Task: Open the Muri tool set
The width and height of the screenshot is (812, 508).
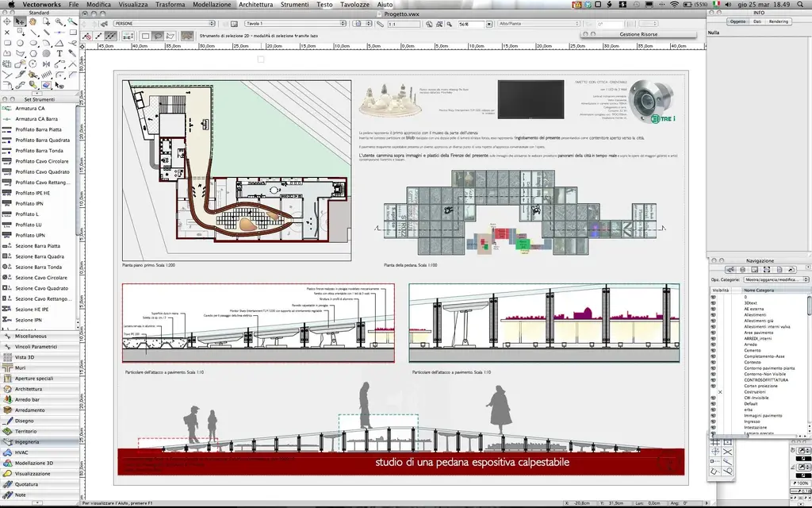Action: tap(40, 368)
